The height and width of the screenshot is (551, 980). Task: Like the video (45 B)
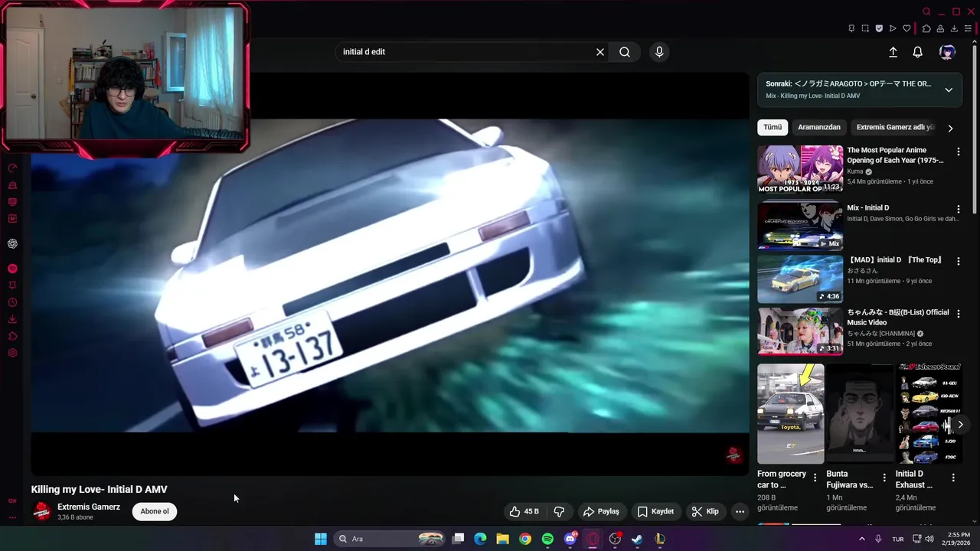(x=524, y=511)
